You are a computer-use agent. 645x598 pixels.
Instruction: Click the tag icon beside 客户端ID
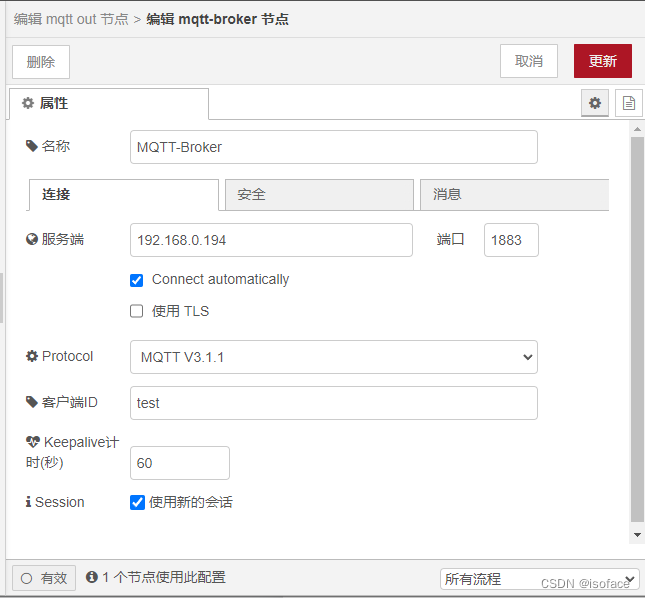(32, 402)
